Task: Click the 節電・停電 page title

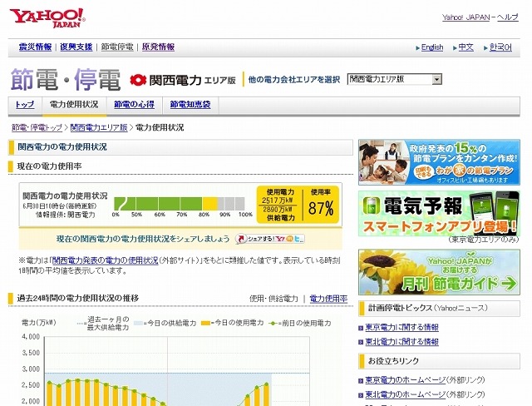Action: click(x=66, y=79)
